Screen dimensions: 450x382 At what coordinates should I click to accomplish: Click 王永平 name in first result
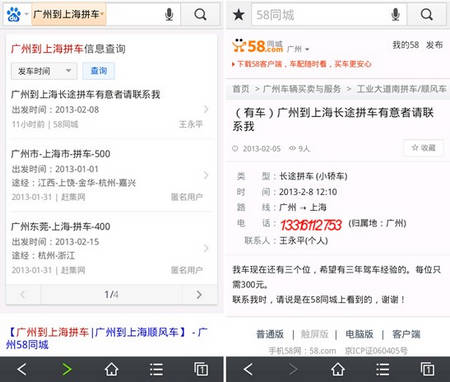191,124
